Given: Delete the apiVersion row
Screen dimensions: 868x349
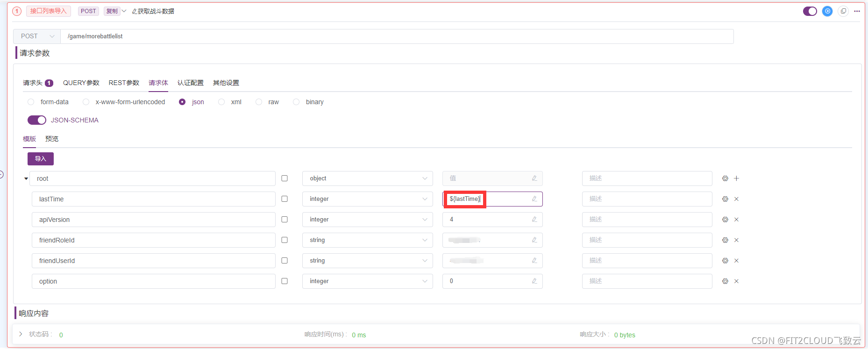Looking at the screenshot, I should (736, 220).
